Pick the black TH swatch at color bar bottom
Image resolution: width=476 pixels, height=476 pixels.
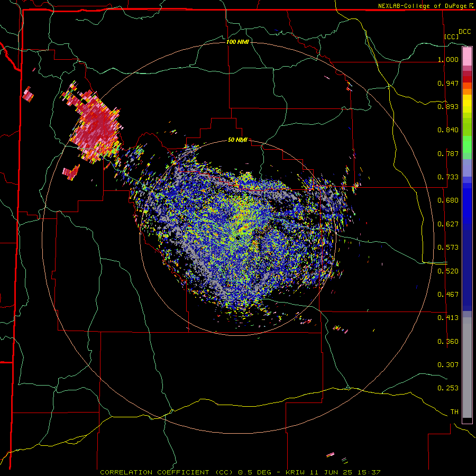click(467, 420)
